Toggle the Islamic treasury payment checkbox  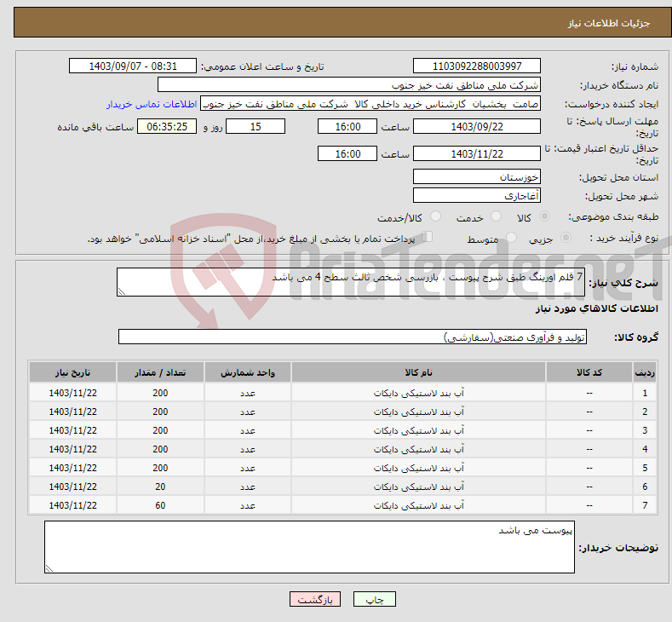(428, 237)
